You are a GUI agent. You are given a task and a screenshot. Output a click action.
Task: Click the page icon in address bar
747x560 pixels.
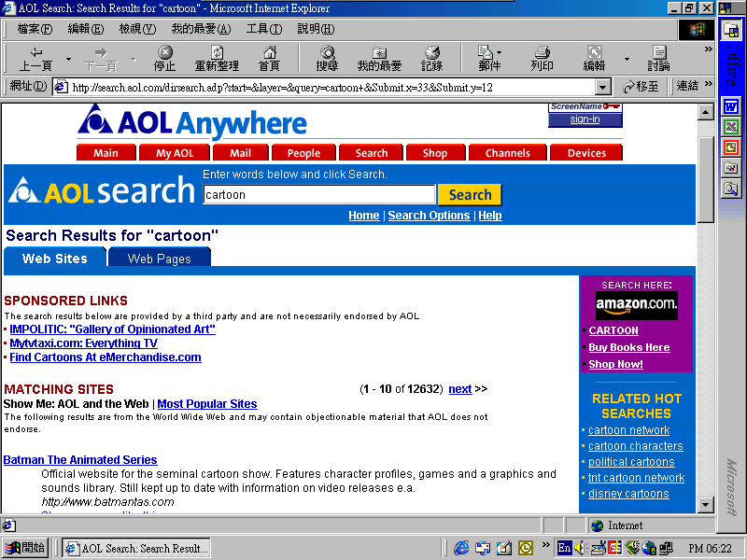(61, 87)
